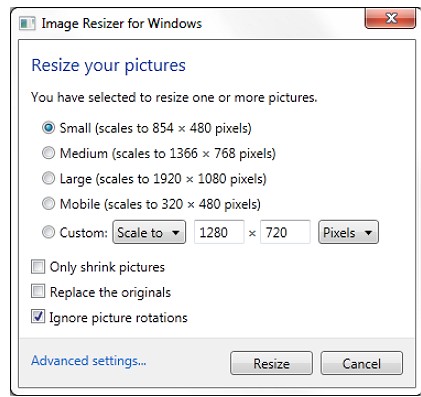
Task: Click the Scale to dropdown arrow
Action: [176, 233]
